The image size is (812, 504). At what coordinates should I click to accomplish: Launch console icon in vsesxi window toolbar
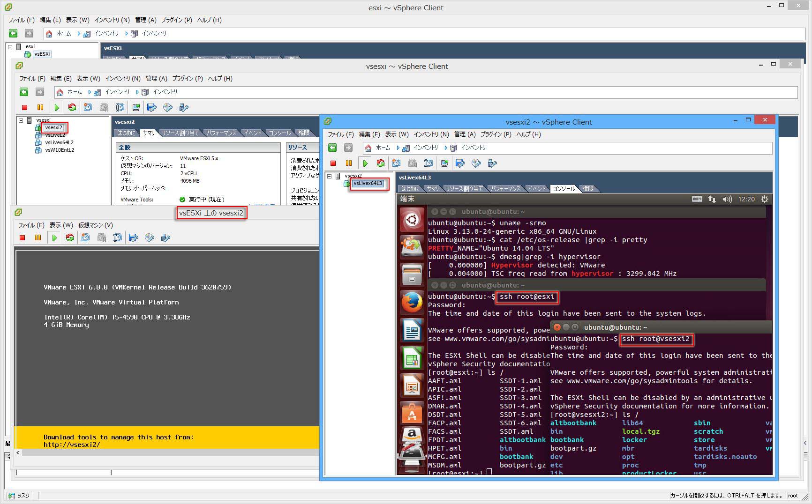[136, 107]
